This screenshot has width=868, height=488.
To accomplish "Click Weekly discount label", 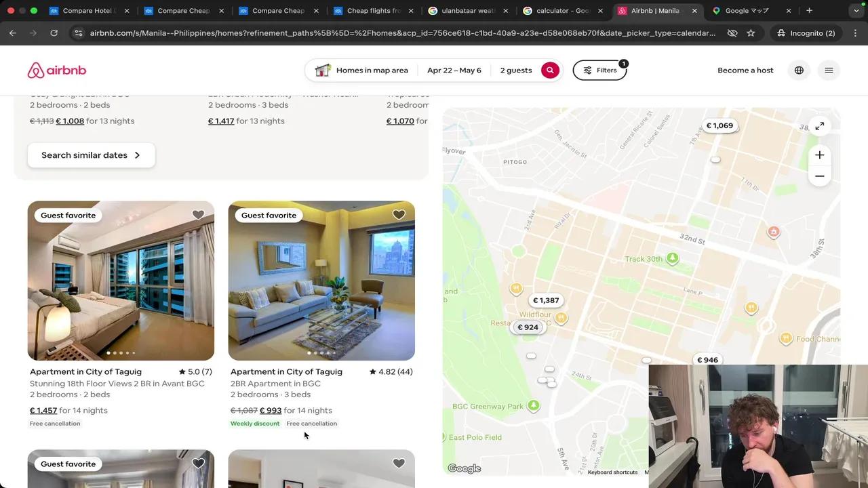I will tap(255, 424).
